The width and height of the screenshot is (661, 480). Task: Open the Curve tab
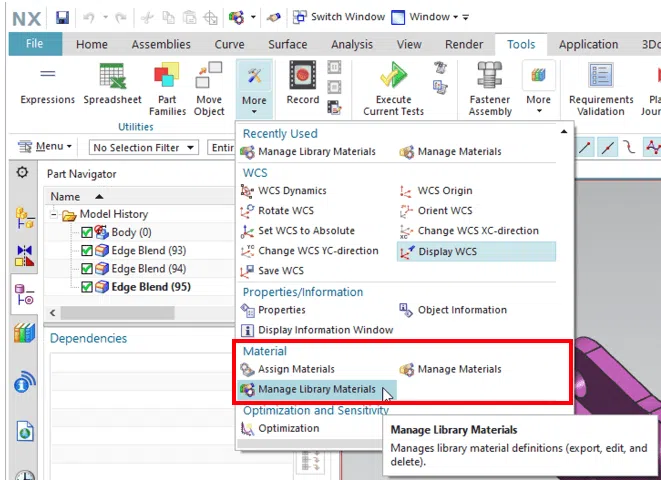(x=229, y=44)
